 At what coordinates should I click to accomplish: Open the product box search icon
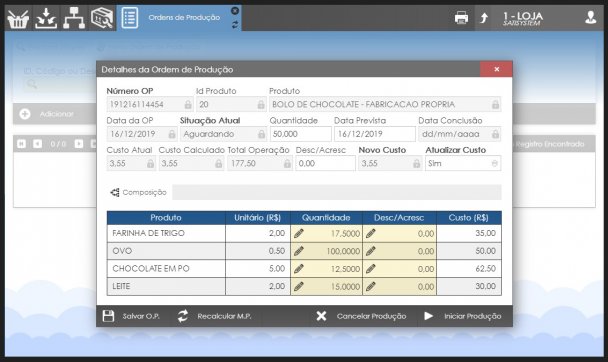tap(102, 18)
